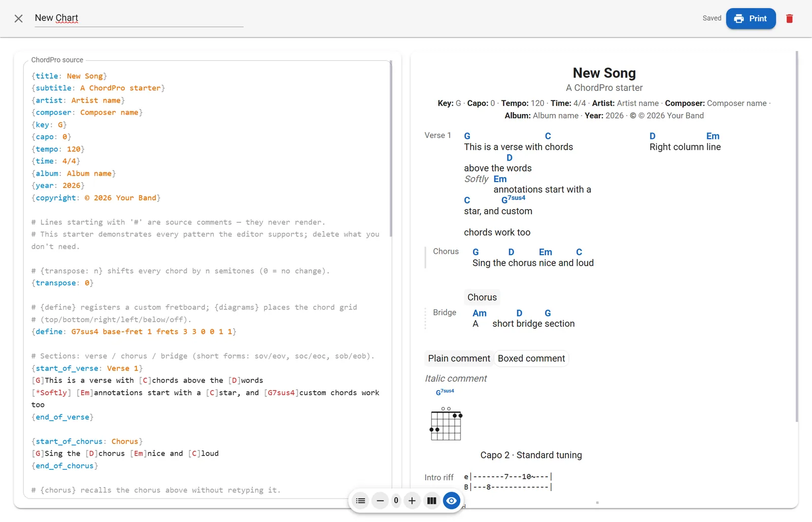Click the '{end_of_verse}' source line
The width and height of the screenshot is (812, 522).
[x=62, y=417]
